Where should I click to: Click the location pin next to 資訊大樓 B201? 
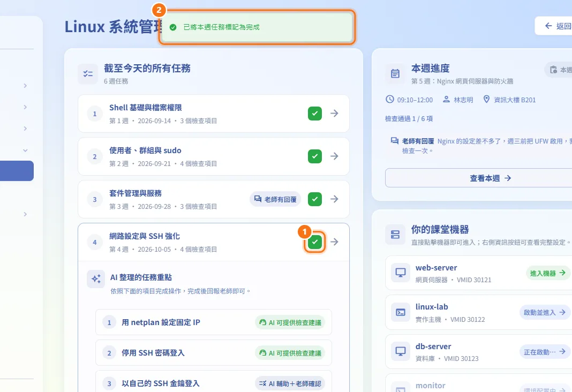tap(486, 99)
